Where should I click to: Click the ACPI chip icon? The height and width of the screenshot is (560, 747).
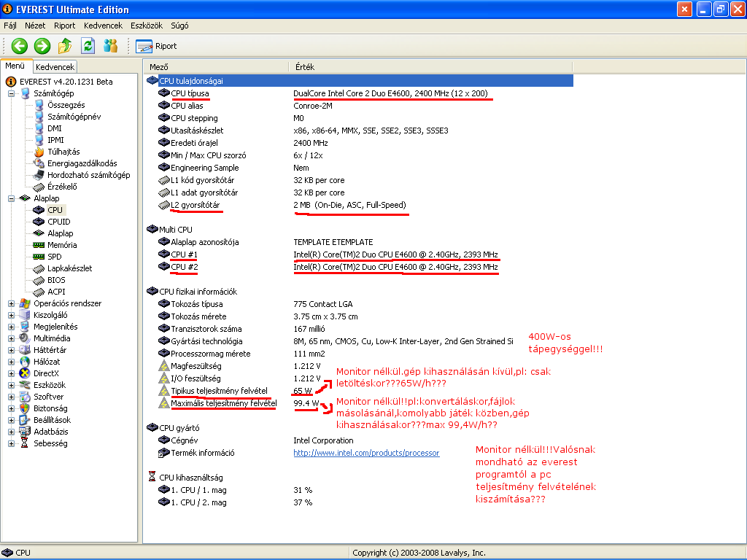(x=39, y=292)
